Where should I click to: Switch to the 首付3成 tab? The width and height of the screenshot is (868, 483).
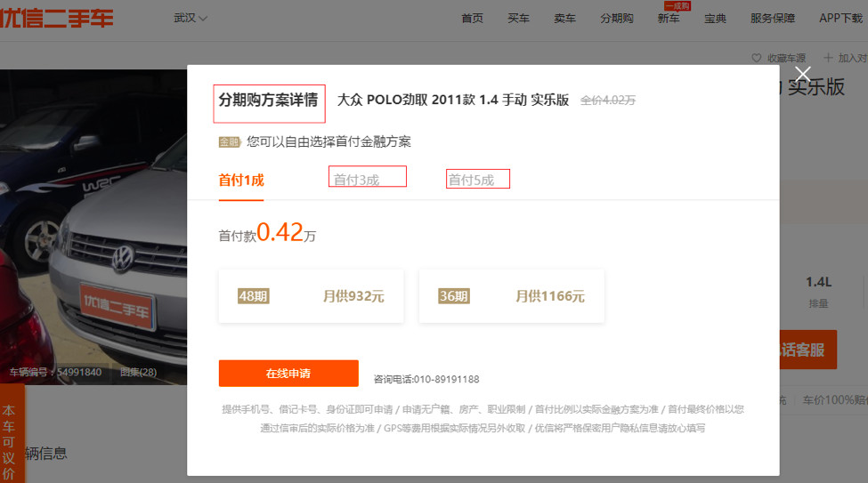356,181
